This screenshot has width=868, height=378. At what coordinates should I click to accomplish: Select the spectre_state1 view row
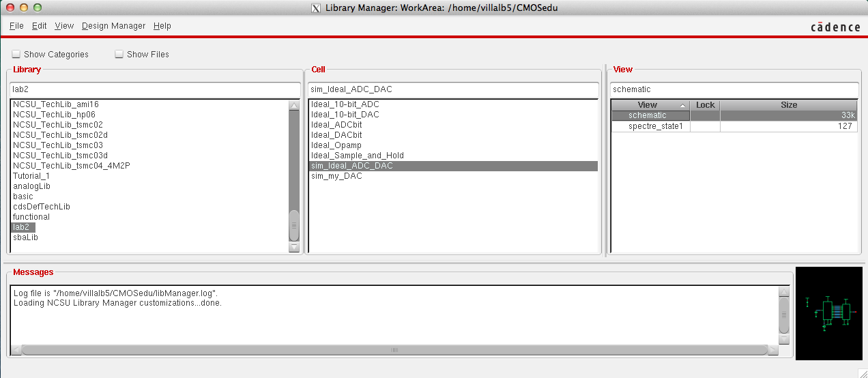coord(651,126)
